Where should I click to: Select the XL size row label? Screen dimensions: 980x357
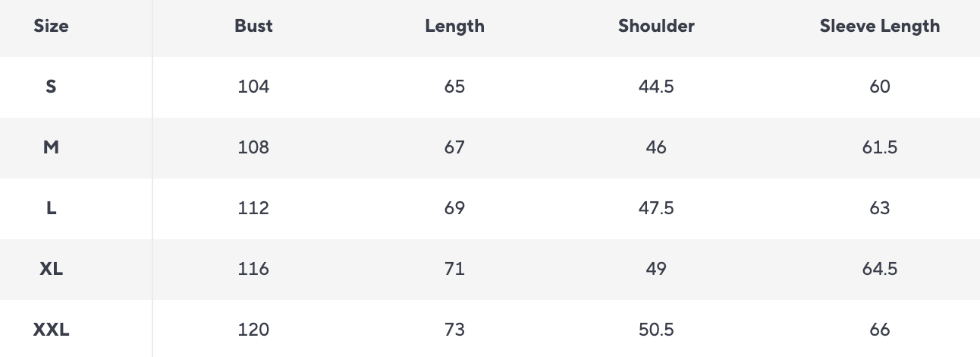point(51,269)
